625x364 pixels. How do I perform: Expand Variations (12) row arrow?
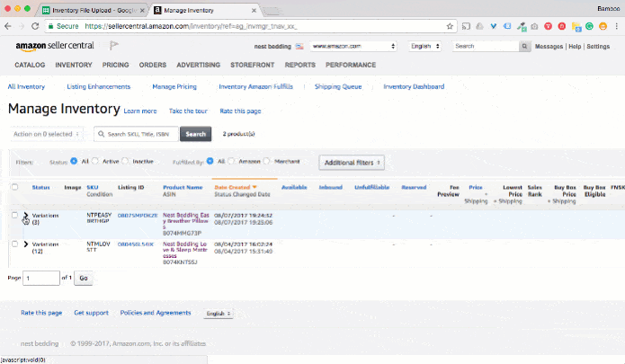tap(26, 244)
